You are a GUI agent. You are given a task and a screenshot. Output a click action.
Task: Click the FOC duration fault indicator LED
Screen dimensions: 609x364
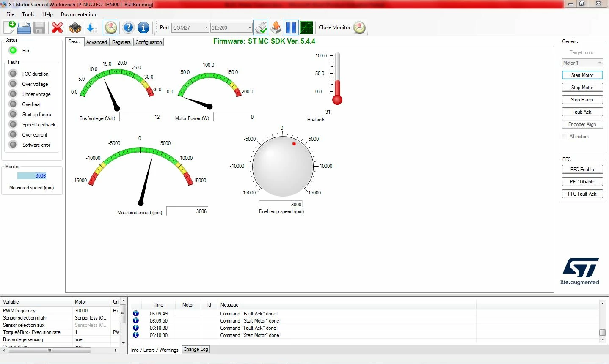(13, 74)
